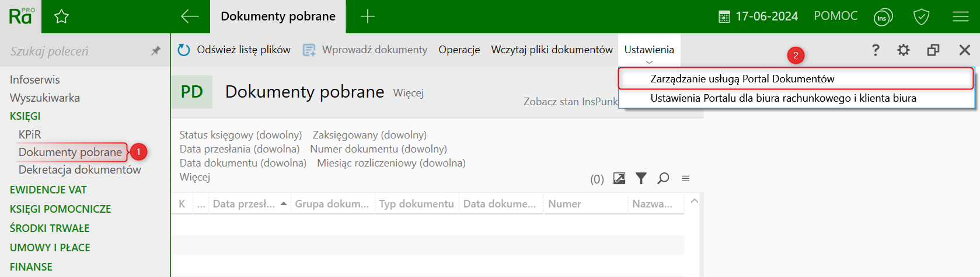Click the refresh icon for file list

pyautogui.click(x=184, y=50)
